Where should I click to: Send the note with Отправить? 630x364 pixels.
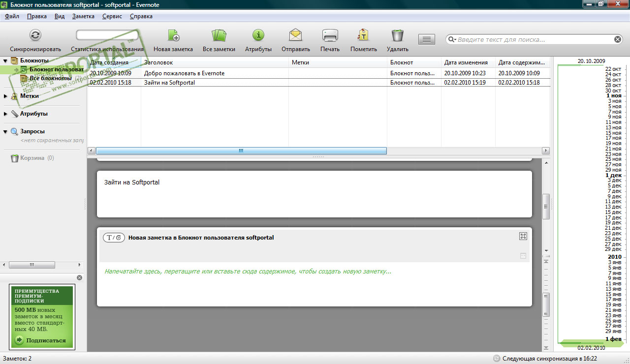click(295, 35)
